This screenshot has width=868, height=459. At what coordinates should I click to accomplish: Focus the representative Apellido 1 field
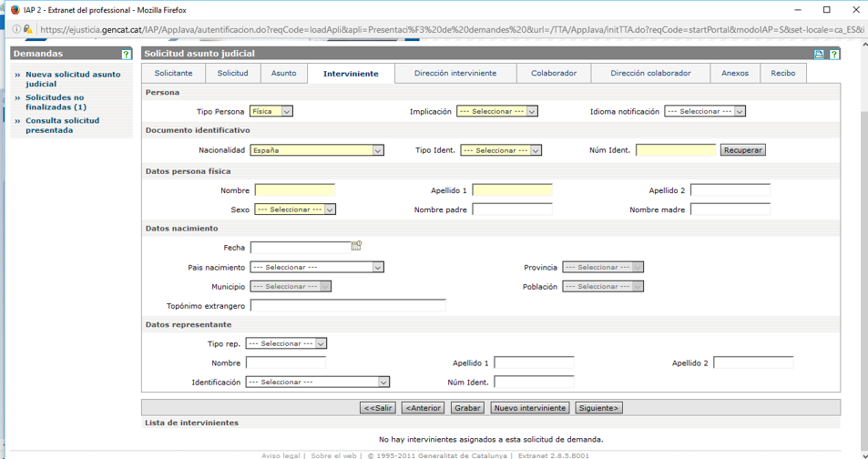(x=535, y=363)
